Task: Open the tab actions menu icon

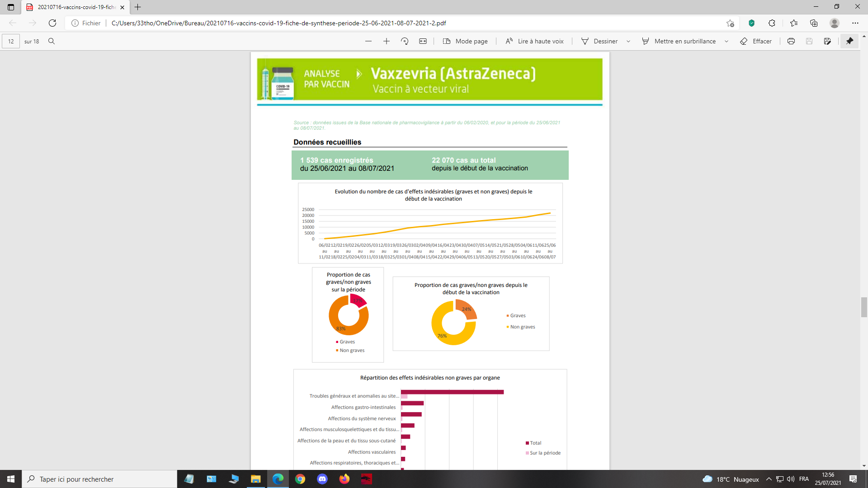Action: pos(11,7)
